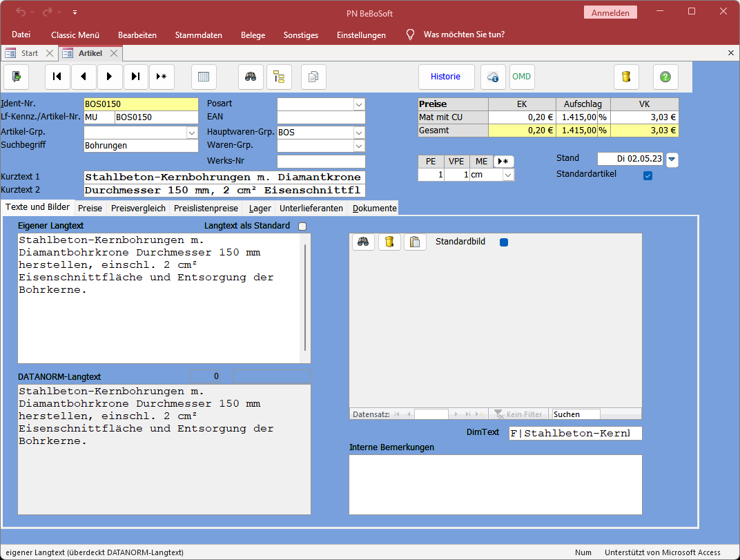
Task: Enable Langtext als Standard checkbox
Action: tap(302, 226)
